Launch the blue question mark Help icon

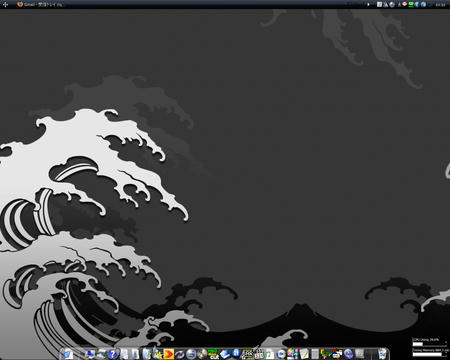pyautogui.click(x=113, y=354)
